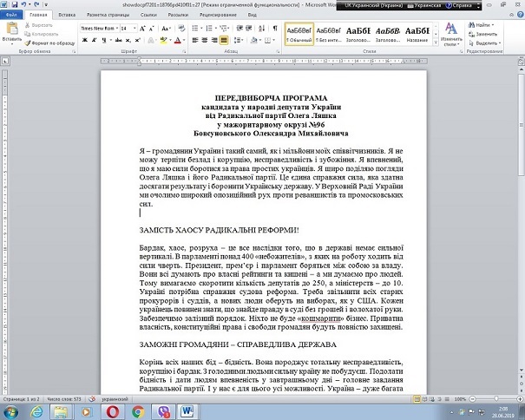Open the Times New Roman font dropdown
Image resolution: width=525 pixels, height=420 pixels.
coord(115,28)
